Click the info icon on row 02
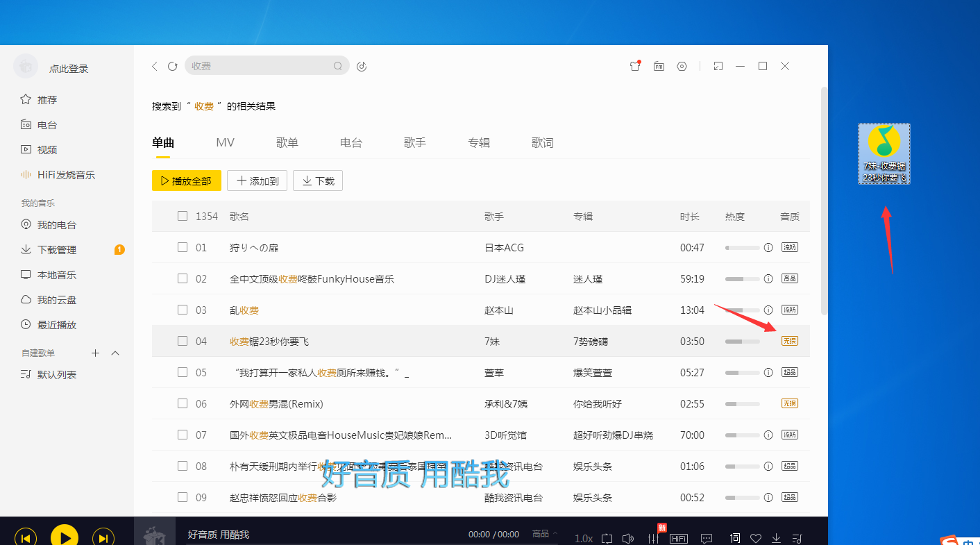Viewport: 980px width, 545px height. (x=768, y=278)
